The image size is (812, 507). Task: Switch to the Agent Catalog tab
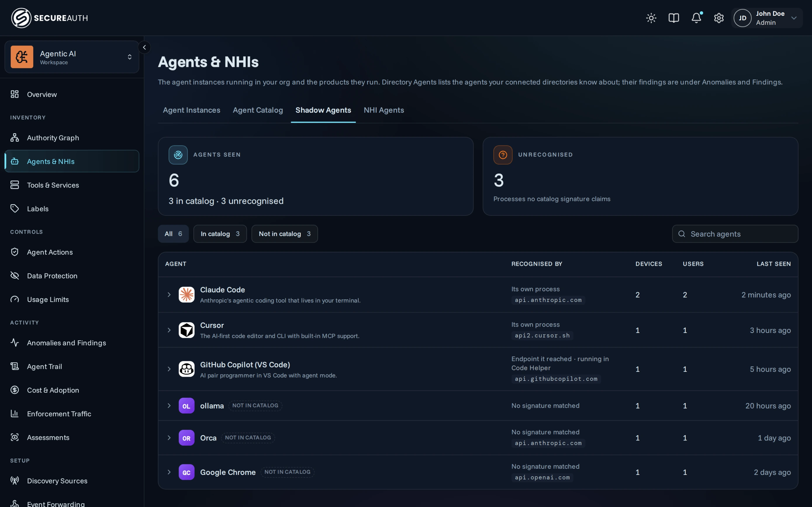258,110
